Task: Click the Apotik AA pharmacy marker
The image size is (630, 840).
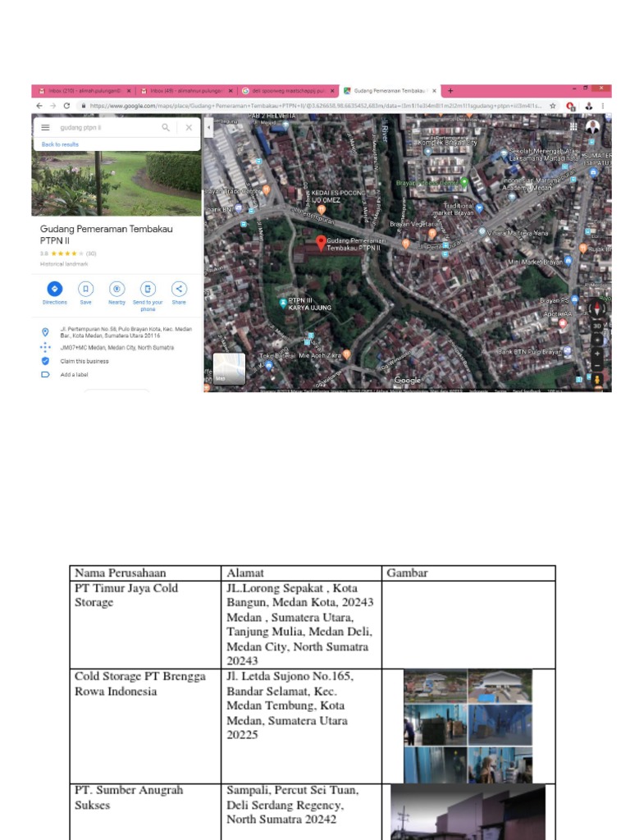Action: click(562, 322)
